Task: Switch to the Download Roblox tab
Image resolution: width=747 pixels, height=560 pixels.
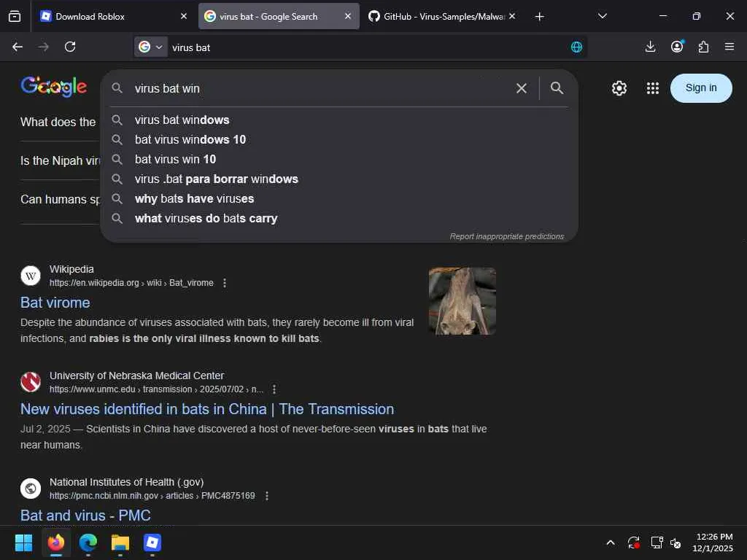Action: coord(112,17)
